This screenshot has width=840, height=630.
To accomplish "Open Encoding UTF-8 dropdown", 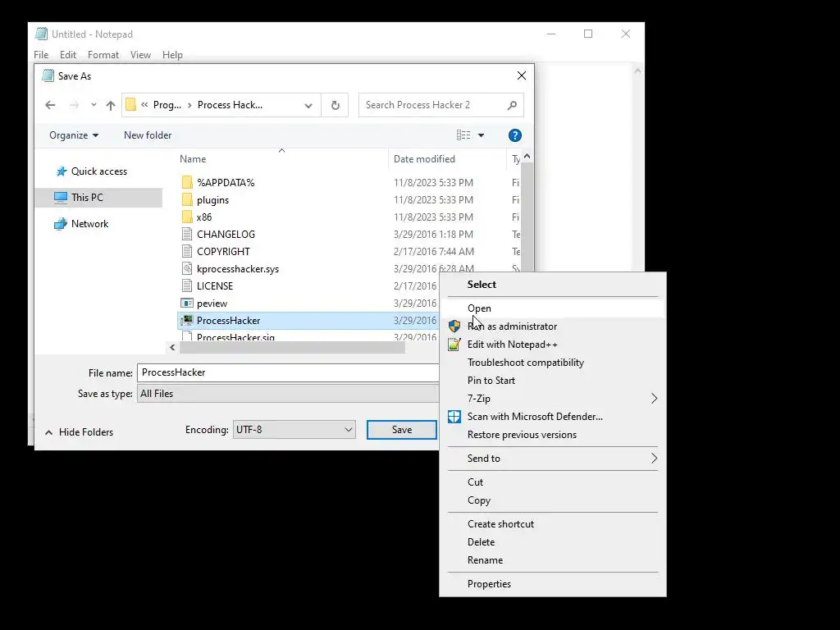I will 294,430.
